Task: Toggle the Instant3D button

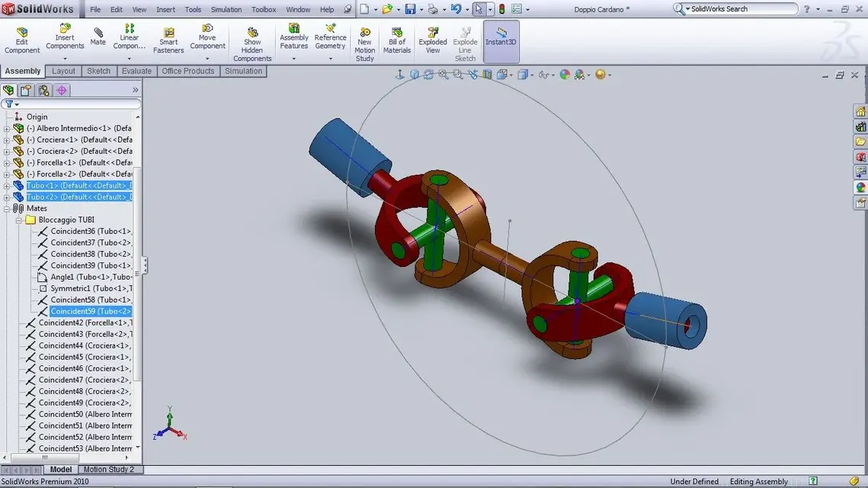Action: pyautogui.click(x=501, y=41)
